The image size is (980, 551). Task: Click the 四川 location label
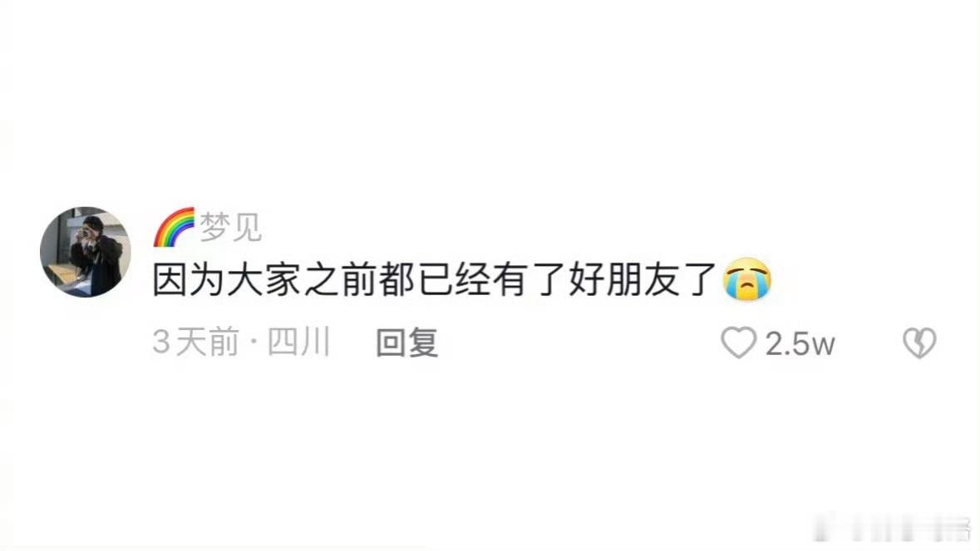click(298, 342)
